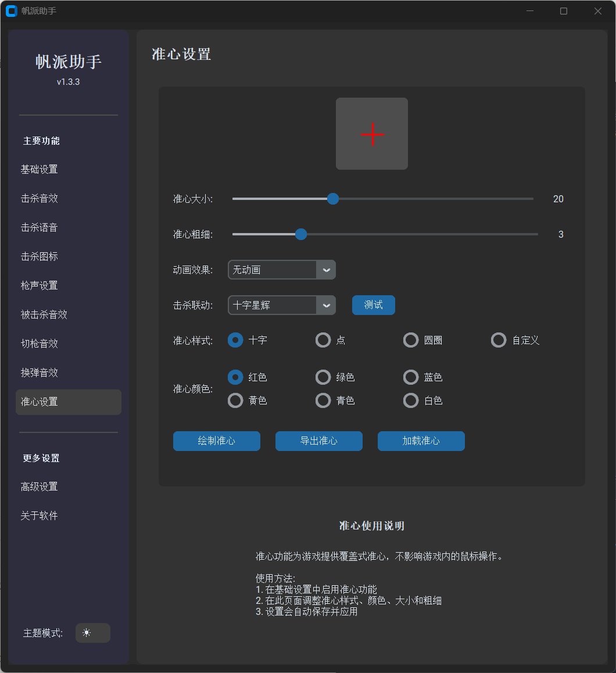Open the 击杀联动 dropdown
The height and width of the screenshot is (673, 616).
tap(281, 305)
